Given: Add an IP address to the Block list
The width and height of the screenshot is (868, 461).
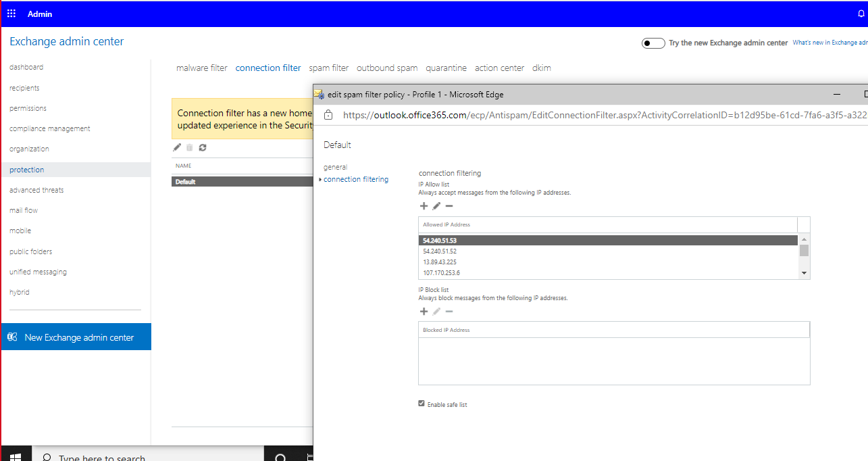Looking at the screenshot, I should (x=424, y=312).
